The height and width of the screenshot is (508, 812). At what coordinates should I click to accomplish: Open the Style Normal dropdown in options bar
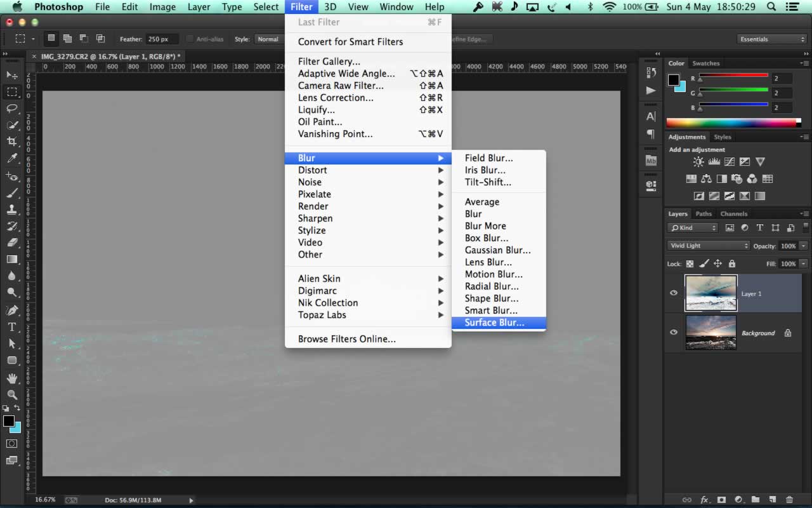[269, 39]
